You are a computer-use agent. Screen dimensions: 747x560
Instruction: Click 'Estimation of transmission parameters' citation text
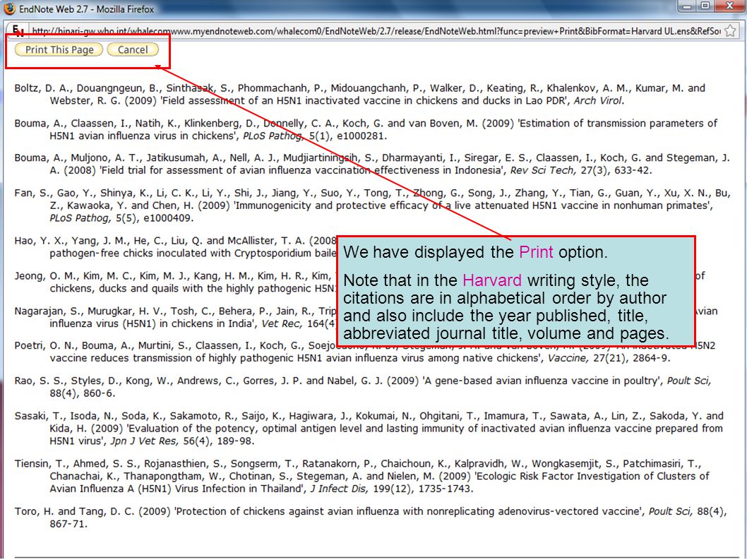click(618, 124)
